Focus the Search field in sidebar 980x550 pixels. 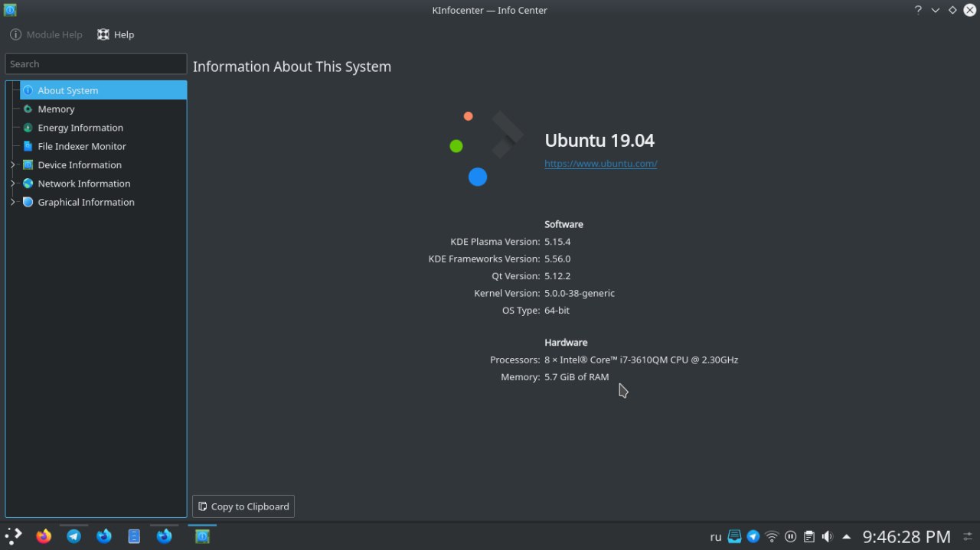click(96, 63)
